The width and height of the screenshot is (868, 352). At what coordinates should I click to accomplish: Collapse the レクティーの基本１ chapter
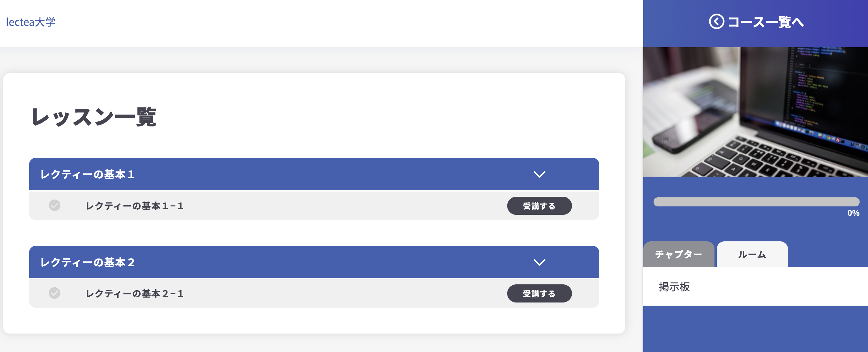coord(541,174)
